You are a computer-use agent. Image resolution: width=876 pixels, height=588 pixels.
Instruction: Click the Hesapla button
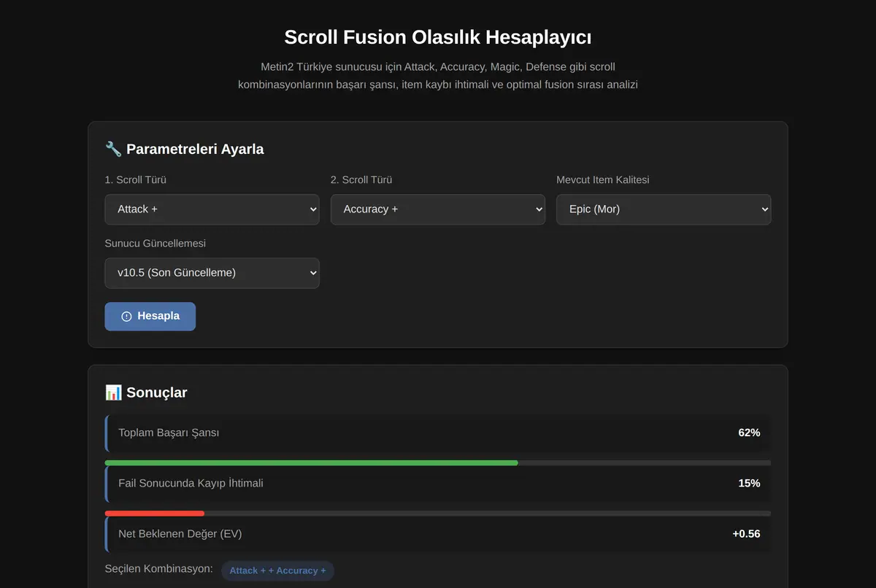[x=150, y=317]
